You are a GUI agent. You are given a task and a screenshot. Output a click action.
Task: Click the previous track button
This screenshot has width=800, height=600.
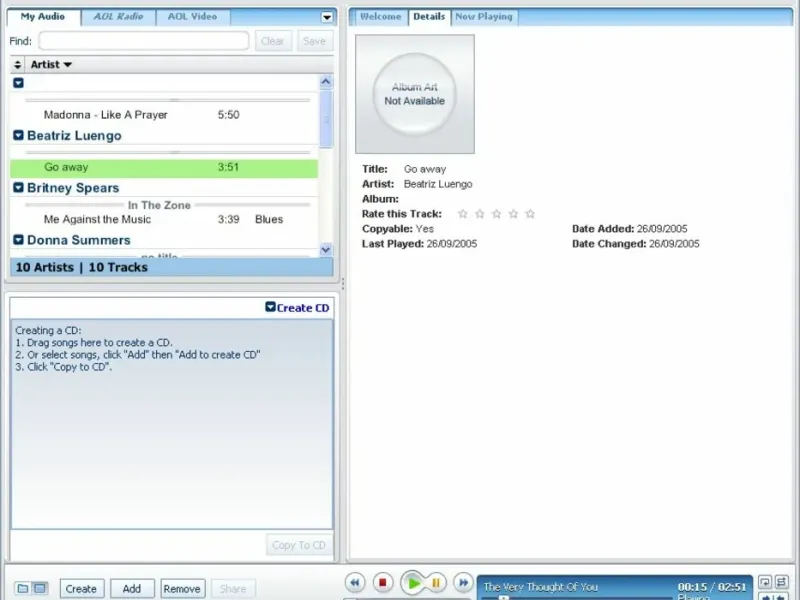tap(355, 582)
